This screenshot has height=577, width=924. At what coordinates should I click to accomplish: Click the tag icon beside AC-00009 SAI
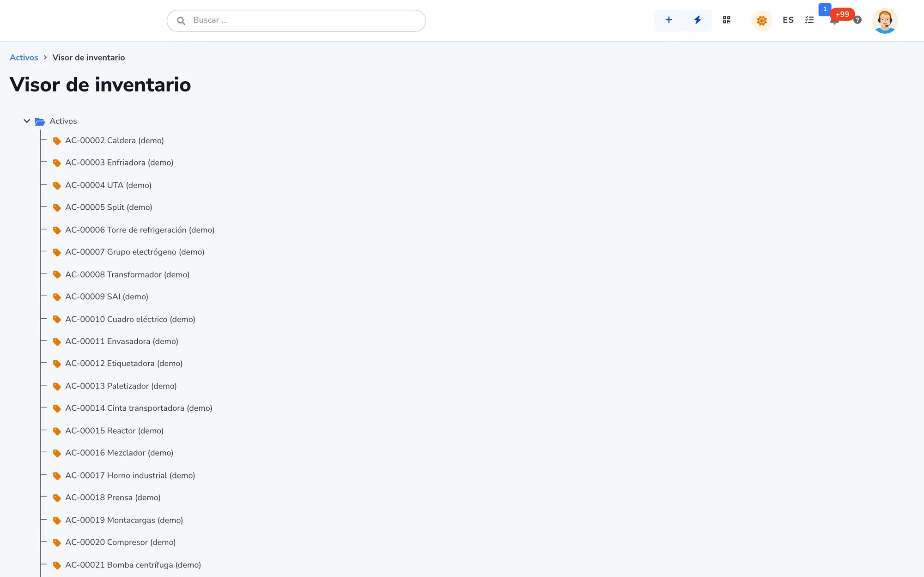[x=57, y=297]
